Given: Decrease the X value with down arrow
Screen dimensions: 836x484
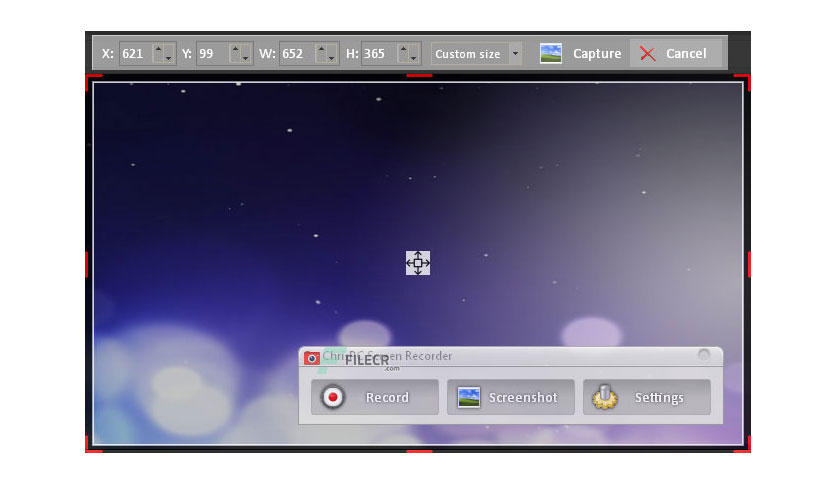Looking at the screenshot, I should [168, 59].
